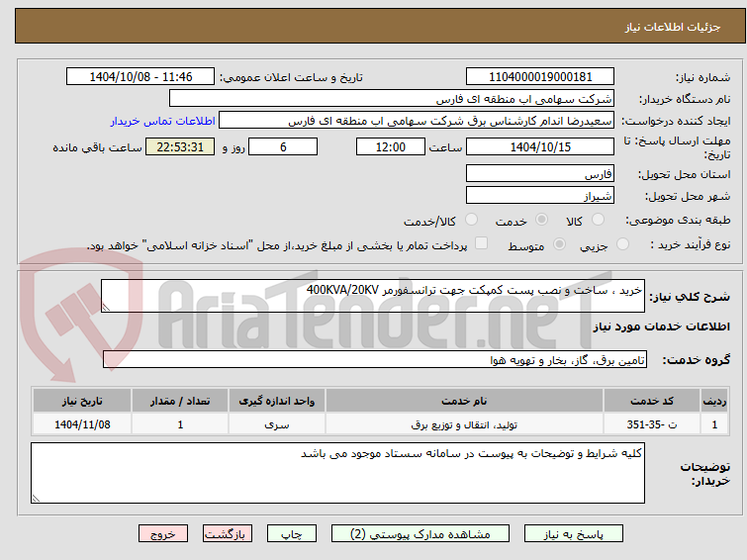Click the شرح کلی نیاز description textarea
The width and height of the screenshot is (747, 560).
[373, 296]
